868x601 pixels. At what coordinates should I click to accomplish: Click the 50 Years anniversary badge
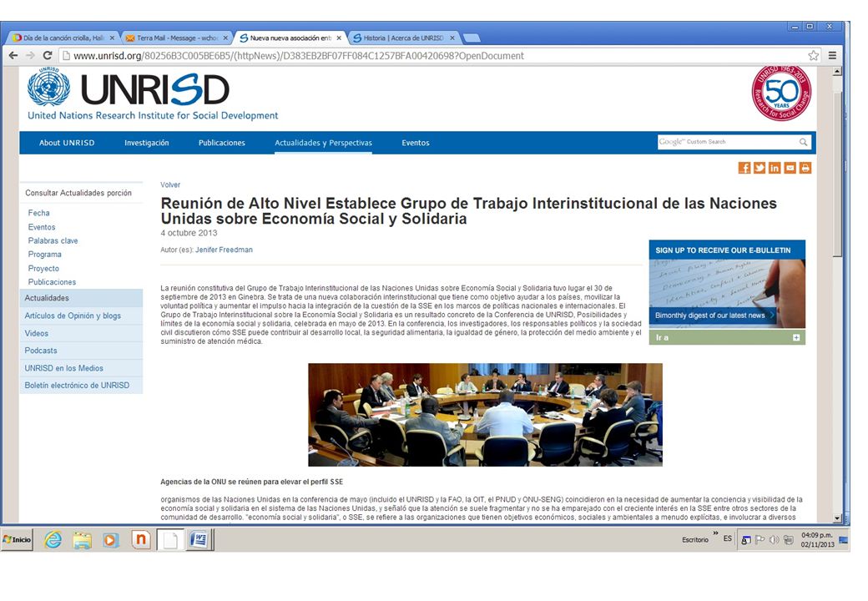coord(781,93)
